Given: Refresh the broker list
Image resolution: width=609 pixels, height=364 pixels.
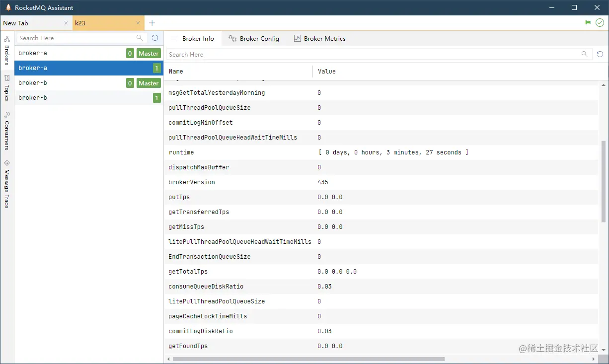Looking at the screenshot, I should 155,38.
